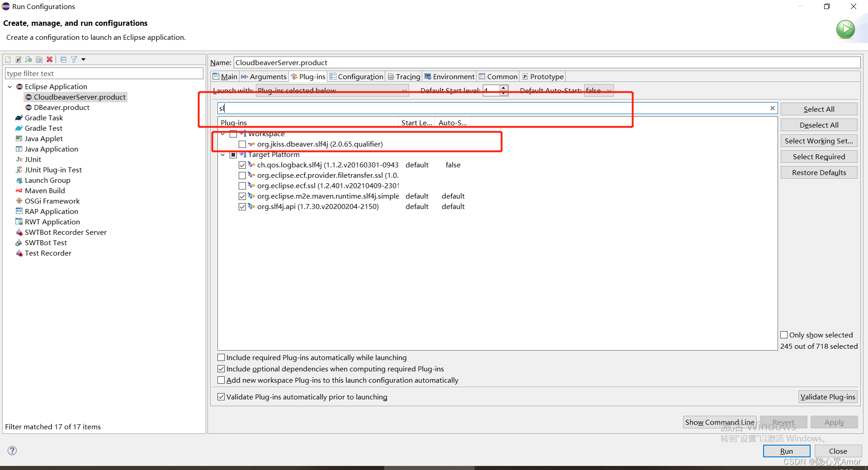Increase the Default Start level spinner
Screen dimensions: 868x470
[x=504, y=88]
